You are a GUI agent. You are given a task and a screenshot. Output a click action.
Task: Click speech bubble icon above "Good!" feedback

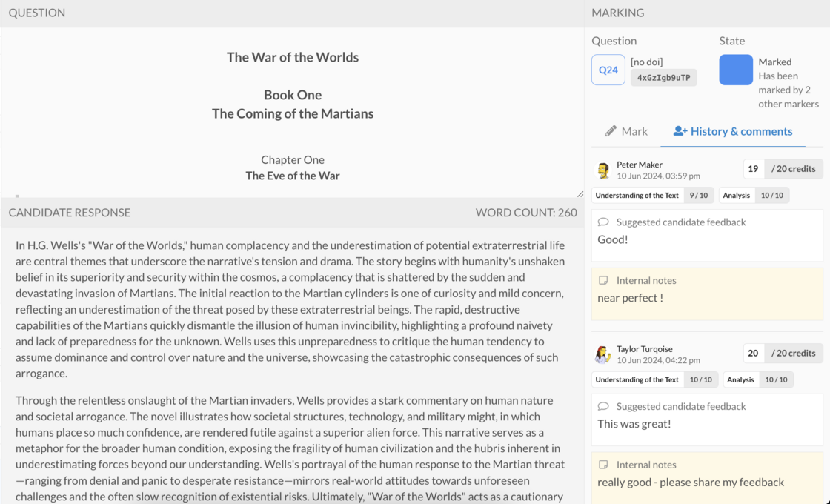pyautogui.click(x=603, y=222)
